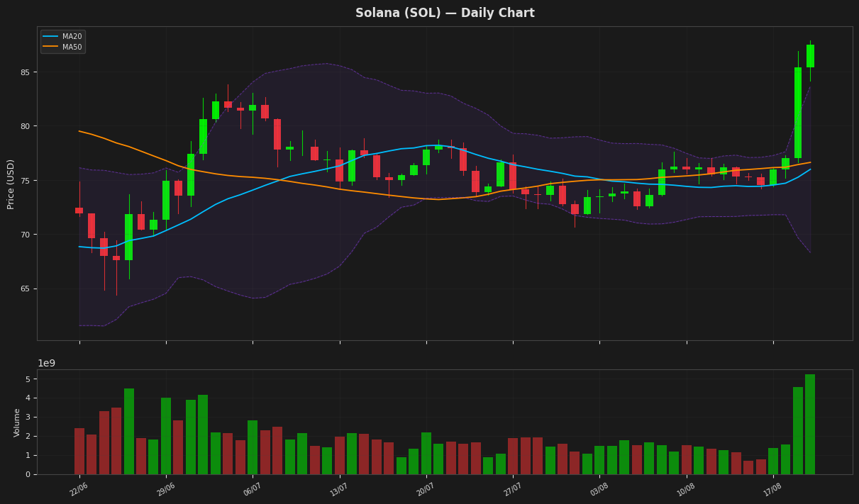Click the 0 tick on volume axis
Screen dimensions: 859x504
pyautogui.click(x=27, y=474)
